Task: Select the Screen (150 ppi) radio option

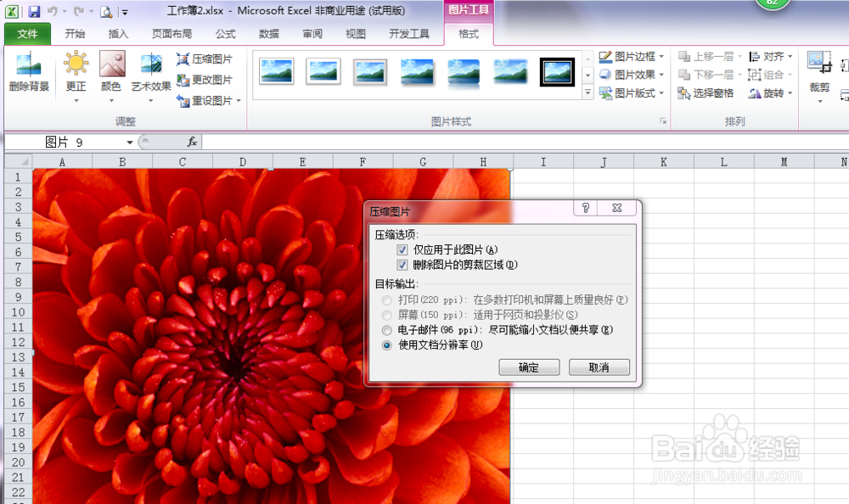Action: click(386, 315)
